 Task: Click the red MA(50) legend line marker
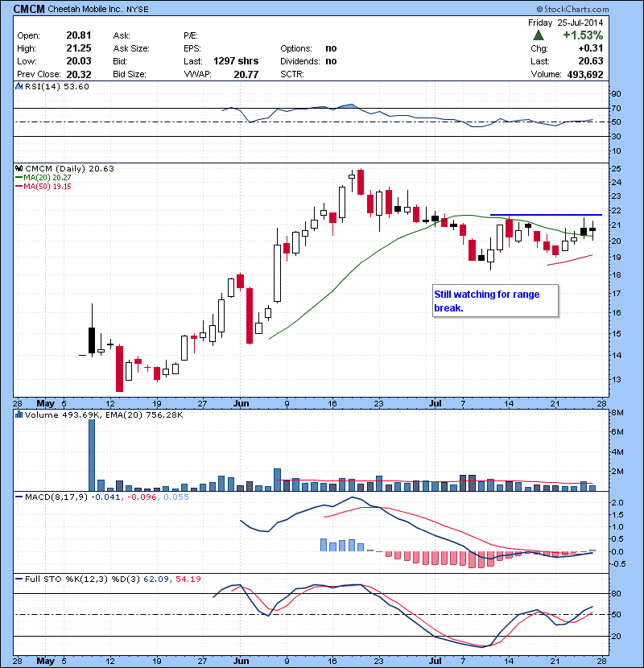tap(19, 187)
